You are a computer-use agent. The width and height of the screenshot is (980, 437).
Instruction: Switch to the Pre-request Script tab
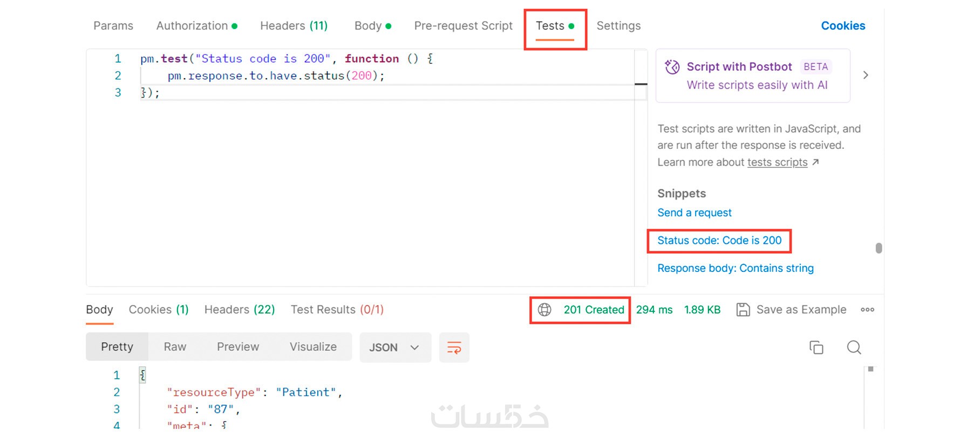click(463, 26)
